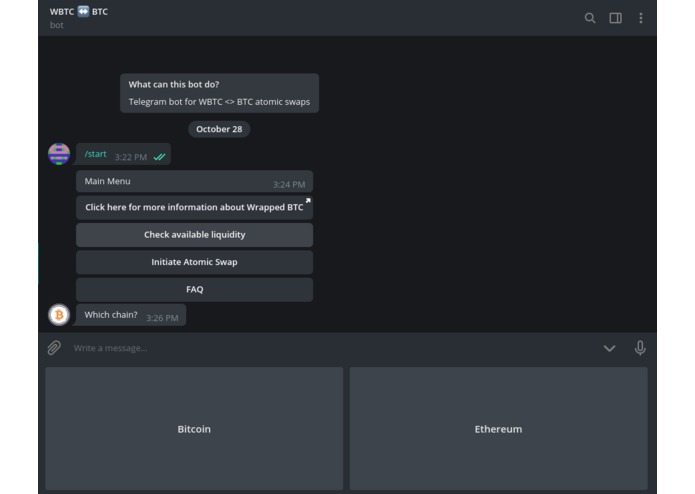The width and height of the screenshot is (695, 494).
Task: Focus the Write a message input field
Action: [332, 348]
